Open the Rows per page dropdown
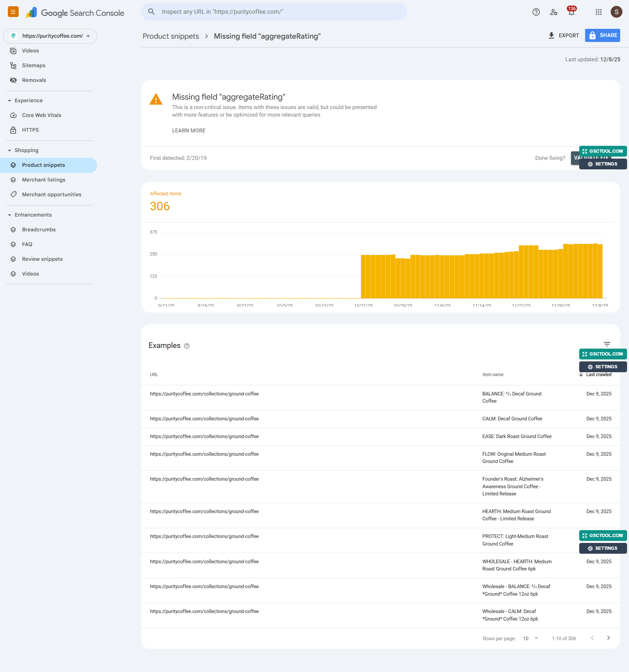The image size is (629, 672). [x=530, y=638]
